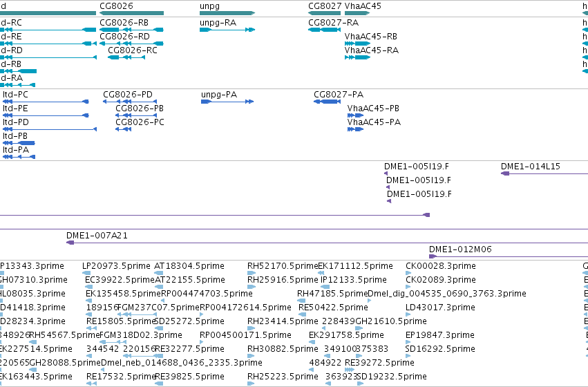Viewport: 588px width, 387px height.
Task: Click EST SD25272.5prime
Action: click(x=189, y=321)
